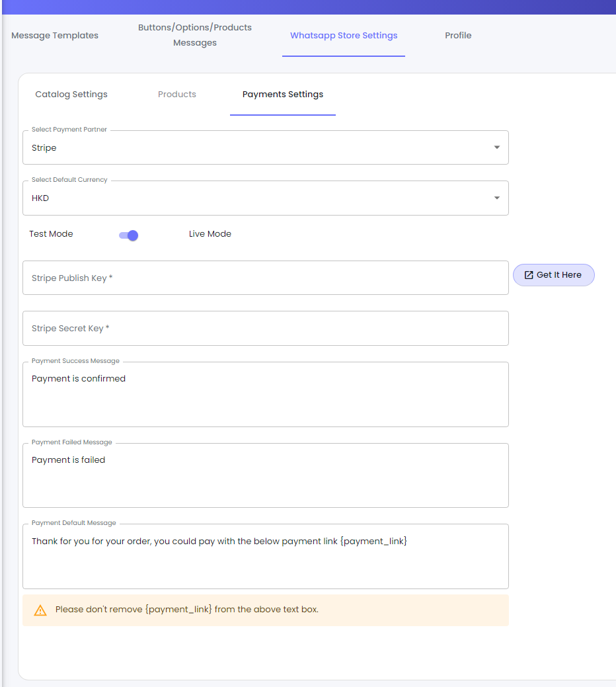This screenshot has width=616, height=687.
Task: Click the external-link icon in Get It Here
Action: pos(529,275)
